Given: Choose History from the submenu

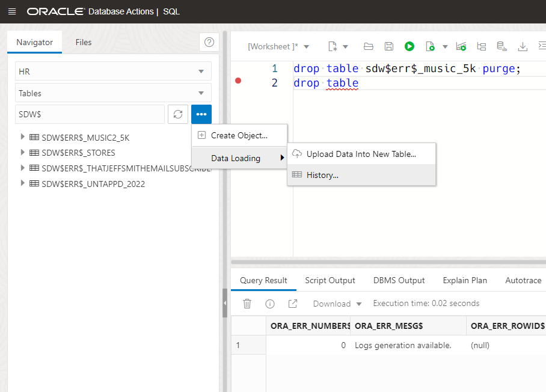Looking at the screenshot, I should coord(361,175).
